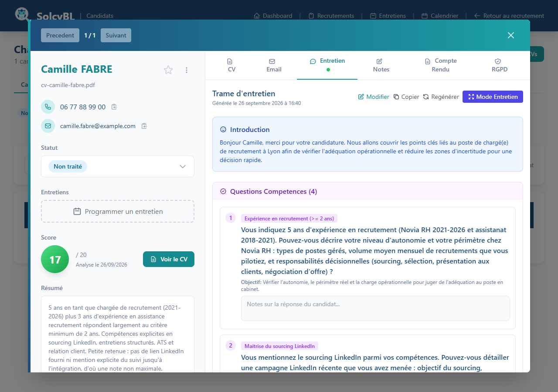Go to the Suivant candidate
The image size is (558, 392).
116,35
